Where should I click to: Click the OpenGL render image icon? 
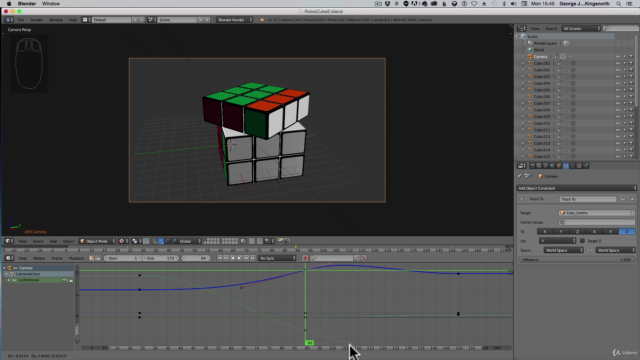(280, 241)
